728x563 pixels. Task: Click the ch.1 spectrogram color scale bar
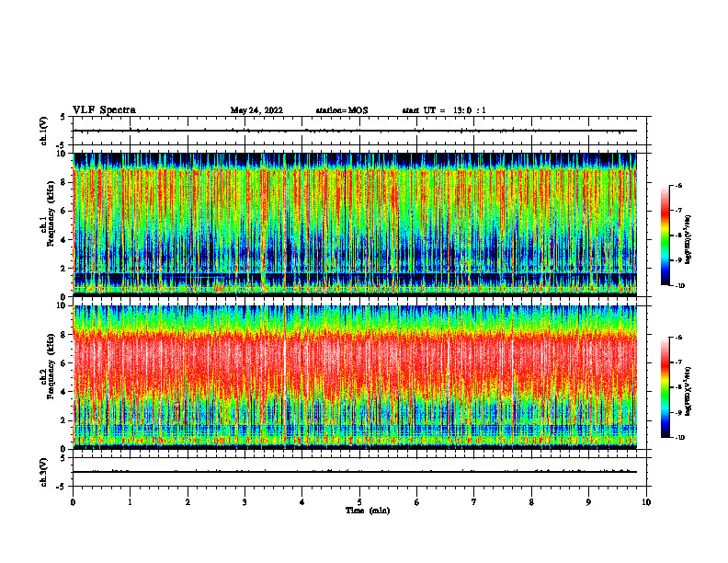(x=665, y=236)
